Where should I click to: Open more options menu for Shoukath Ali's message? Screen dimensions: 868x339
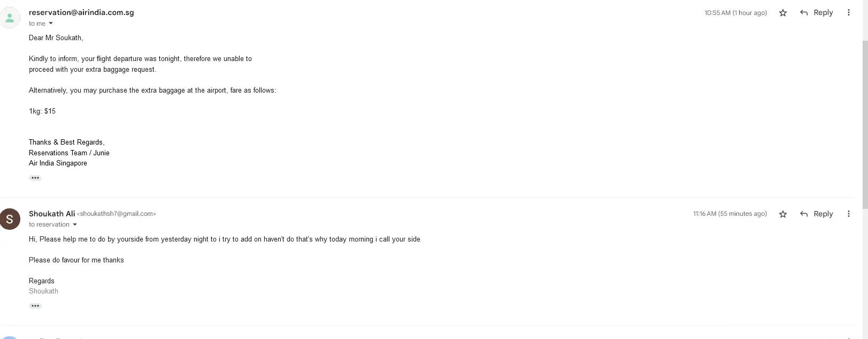(848, 214)
